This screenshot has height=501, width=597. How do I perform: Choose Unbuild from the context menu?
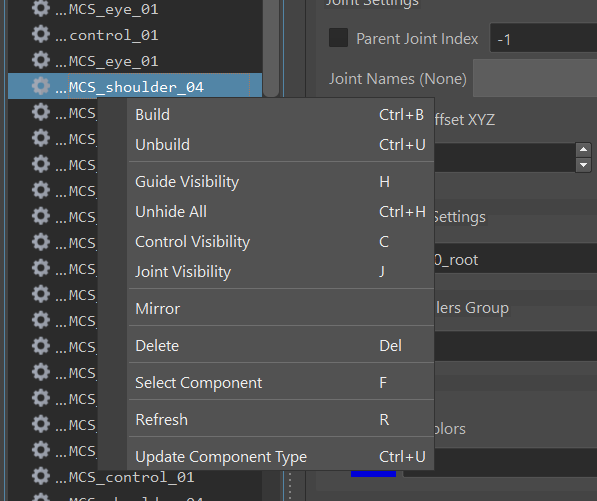(x=281, y=145)
